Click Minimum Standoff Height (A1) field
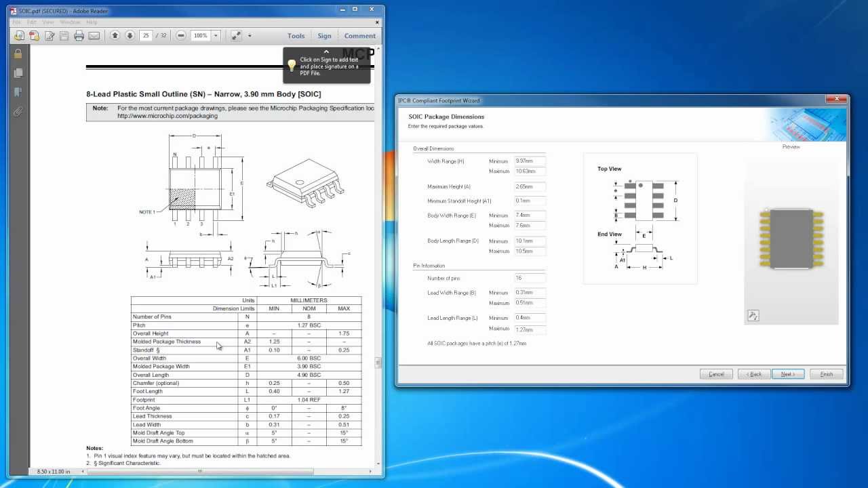 coord(530,201)
